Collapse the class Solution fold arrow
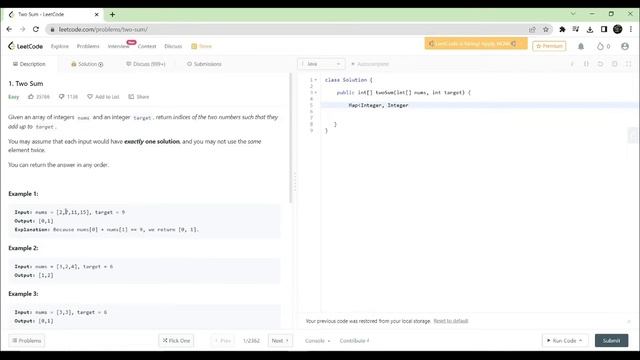This screenshot has width=640, height=360. (316, 80)
